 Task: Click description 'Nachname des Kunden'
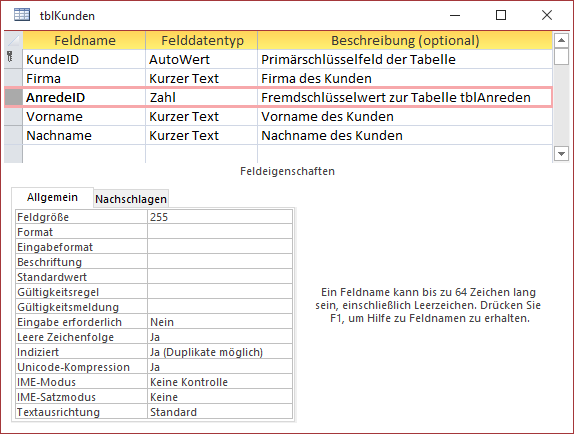click(405, 135)
